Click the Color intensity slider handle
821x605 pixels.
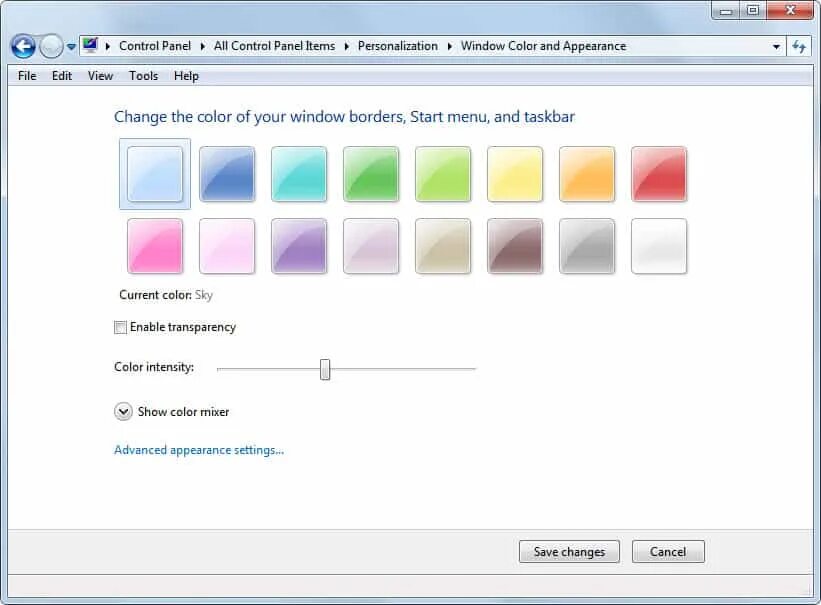tap(325, 369)
